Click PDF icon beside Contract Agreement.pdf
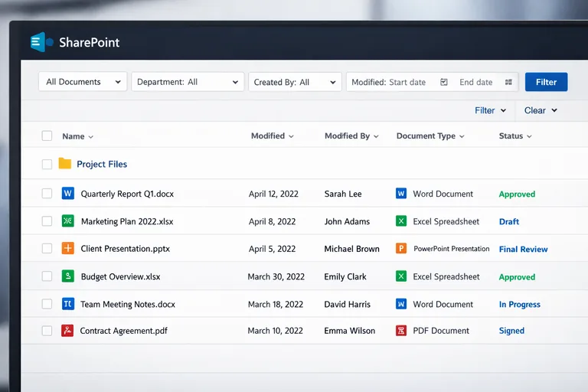 67,331
